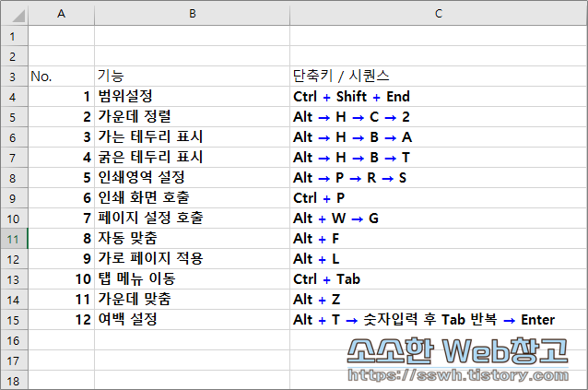Select cell '페이지 설정 호출'
Viewport: 588px width, 390px height.
pos(192,219)
